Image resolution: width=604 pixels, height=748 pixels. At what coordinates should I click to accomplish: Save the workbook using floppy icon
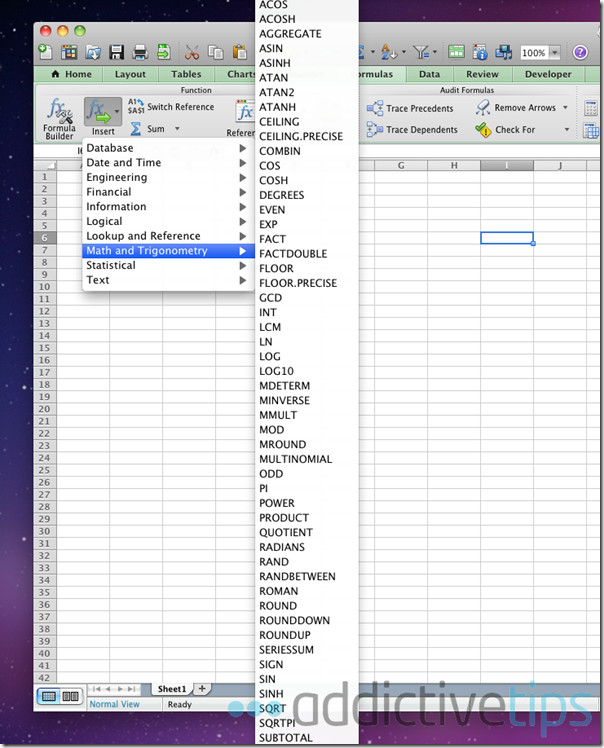pos(116,52)
